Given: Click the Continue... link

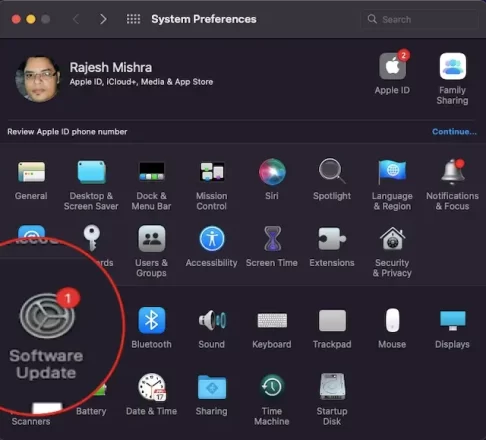Looking at the screenshot, I should pyautogui.click(x=454, y=132).
